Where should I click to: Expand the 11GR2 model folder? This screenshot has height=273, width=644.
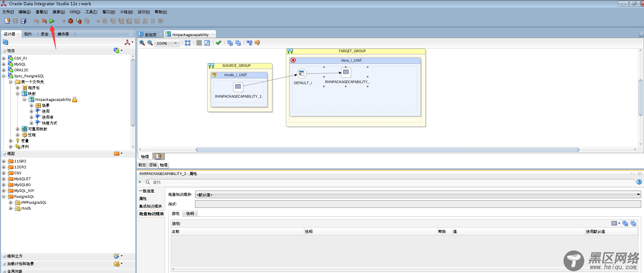[4, 161]
